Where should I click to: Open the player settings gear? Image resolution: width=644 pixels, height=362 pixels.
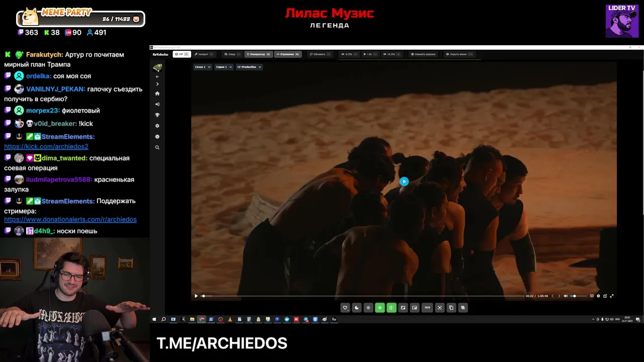[x=598, y=296]
